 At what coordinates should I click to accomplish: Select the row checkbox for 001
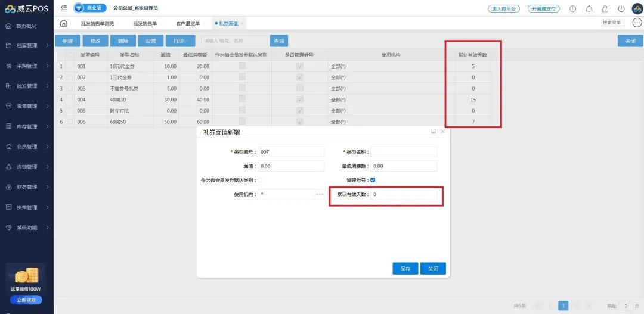pos(71,66)
